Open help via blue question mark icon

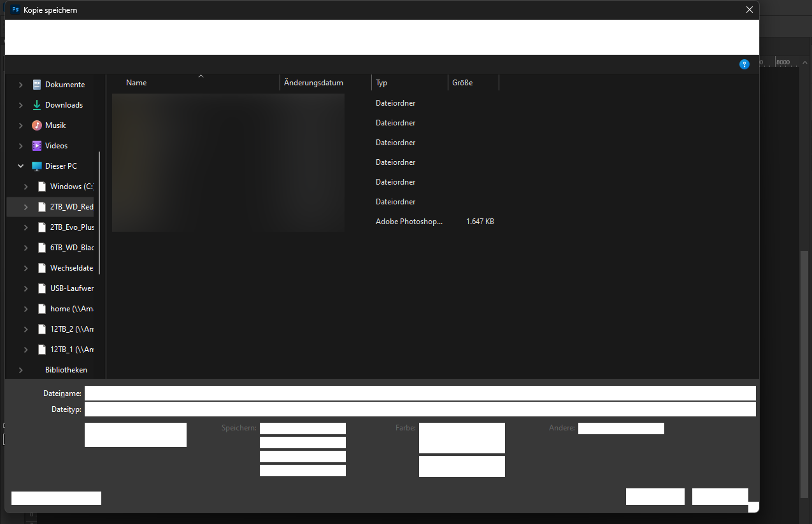(744, 64)
